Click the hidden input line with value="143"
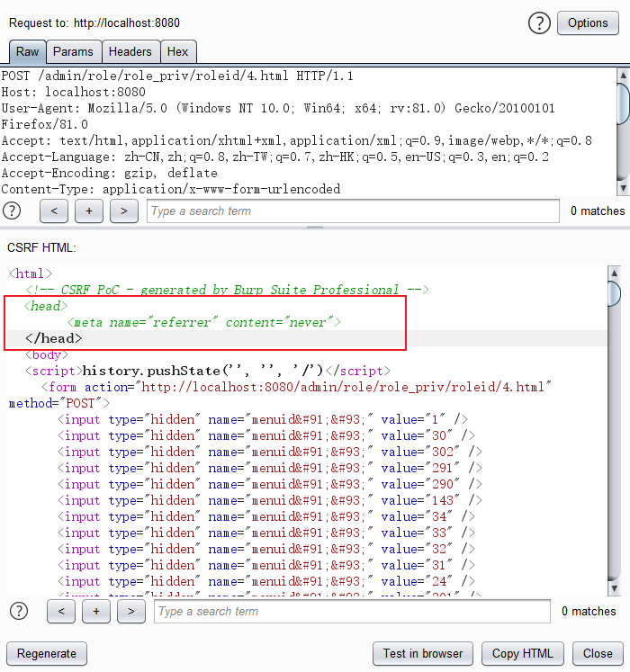Screen dimensions: 630x672 pos(270,500)
